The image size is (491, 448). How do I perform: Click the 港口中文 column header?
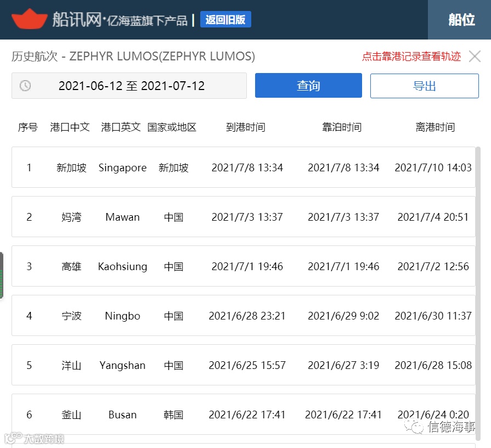point(70,127)
